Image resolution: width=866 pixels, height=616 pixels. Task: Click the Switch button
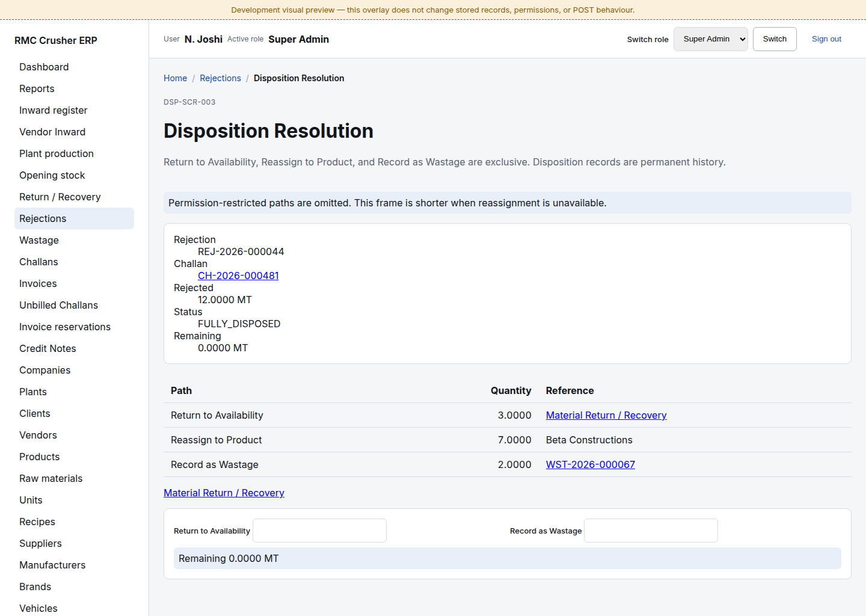coord(775,39)
